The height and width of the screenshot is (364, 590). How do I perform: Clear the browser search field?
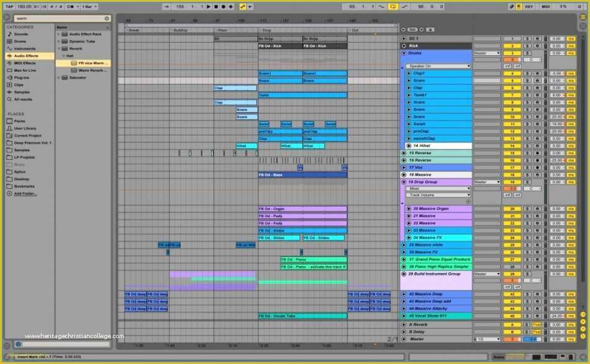pos(107,18)
